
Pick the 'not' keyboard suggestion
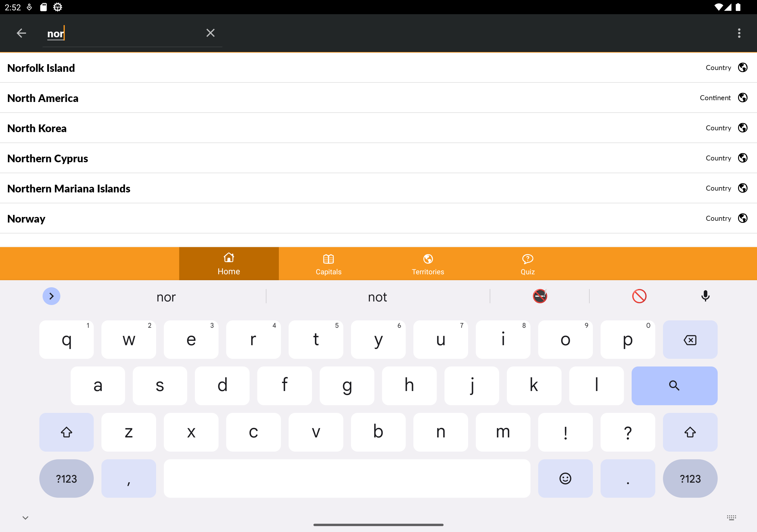378,297
